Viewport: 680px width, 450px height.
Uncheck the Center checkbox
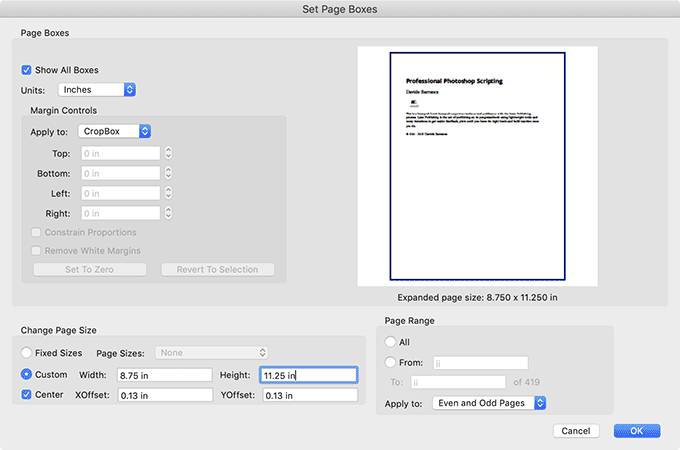[x=26, y=395]
